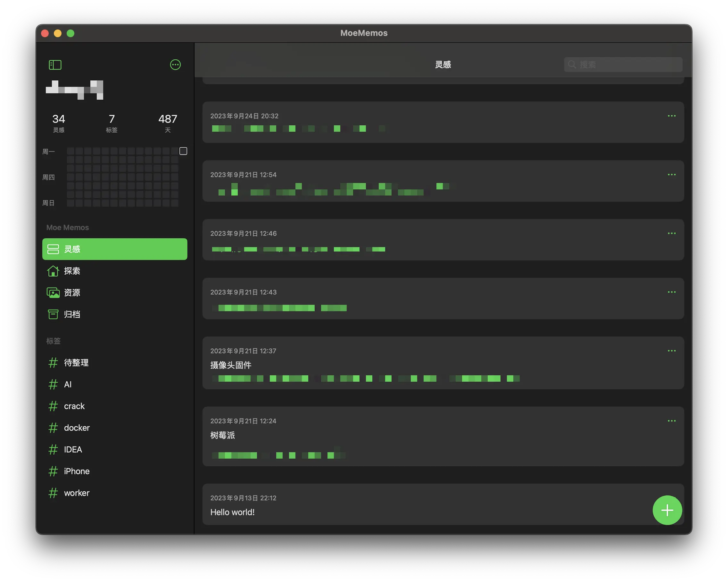Open options for the 20:32 memo
728x582 pixels.
pyautogui.click(x=671, y=116)
